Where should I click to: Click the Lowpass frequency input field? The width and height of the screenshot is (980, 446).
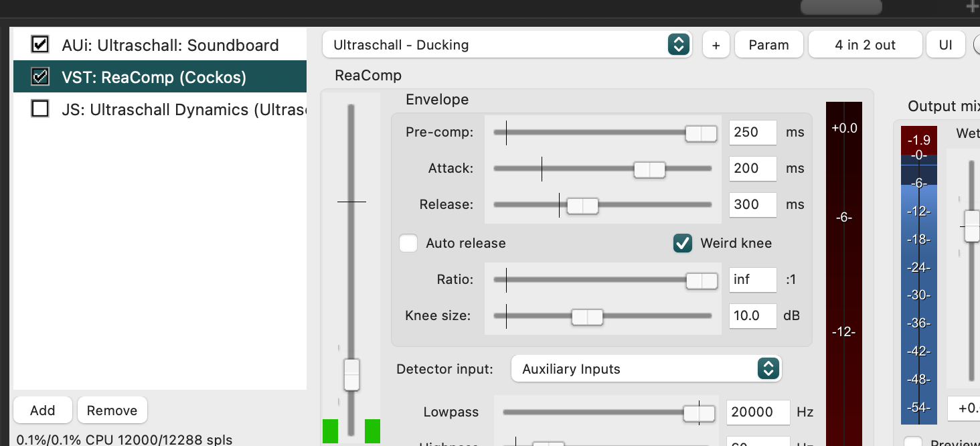tap(758, 412)
